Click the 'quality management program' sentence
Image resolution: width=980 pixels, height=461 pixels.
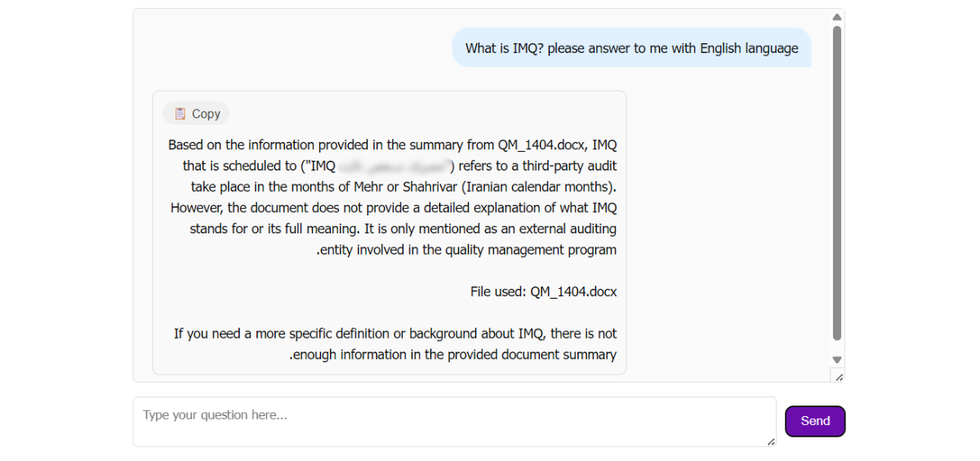pos(530,250)
